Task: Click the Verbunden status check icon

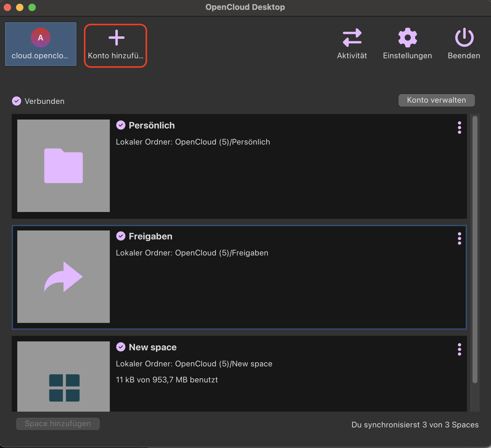Action: click(x=16, y=101)
